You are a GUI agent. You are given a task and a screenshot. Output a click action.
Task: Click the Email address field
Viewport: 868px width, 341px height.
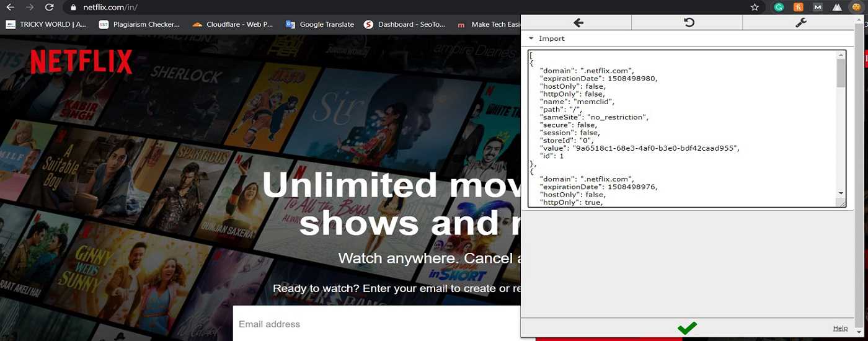tap(376, 324)
